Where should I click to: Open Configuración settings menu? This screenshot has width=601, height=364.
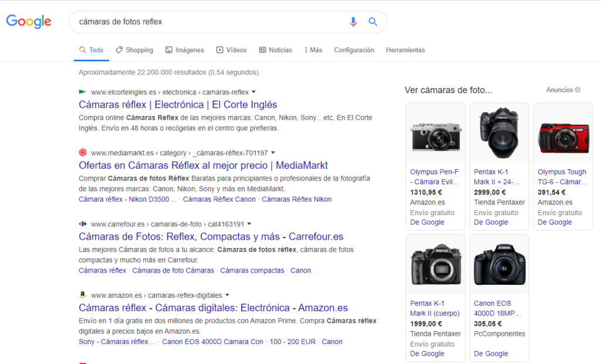tap(354, 50)
